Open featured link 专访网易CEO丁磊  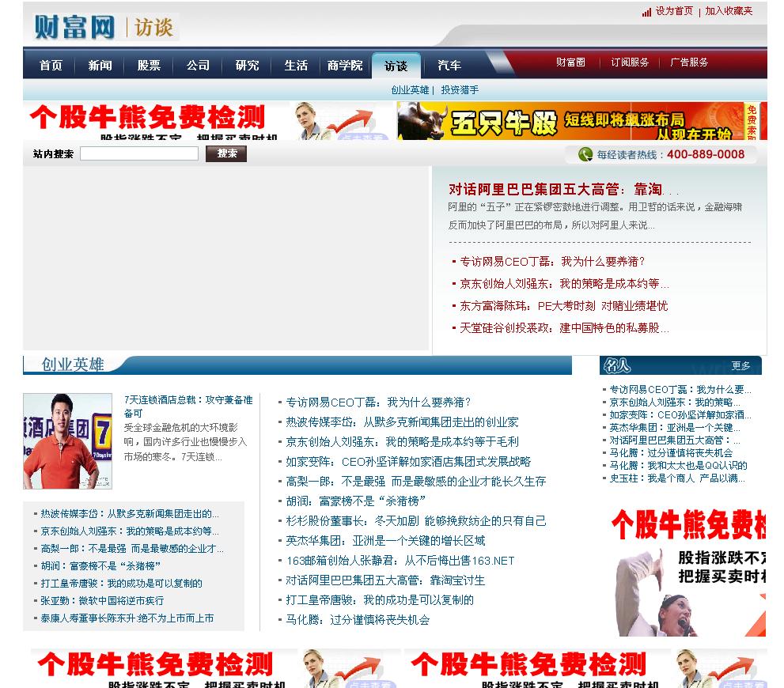point(552,261)
